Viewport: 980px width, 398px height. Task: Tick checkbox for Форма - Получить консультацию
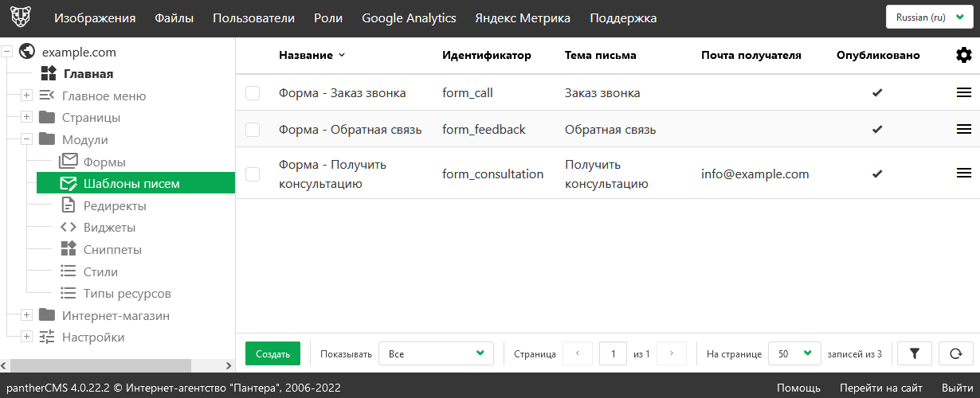click(x=253, y=174)
